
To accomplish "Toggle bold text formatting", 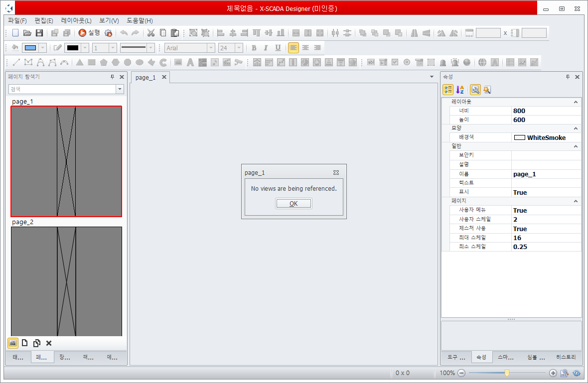I will click(x=254, y=48).
